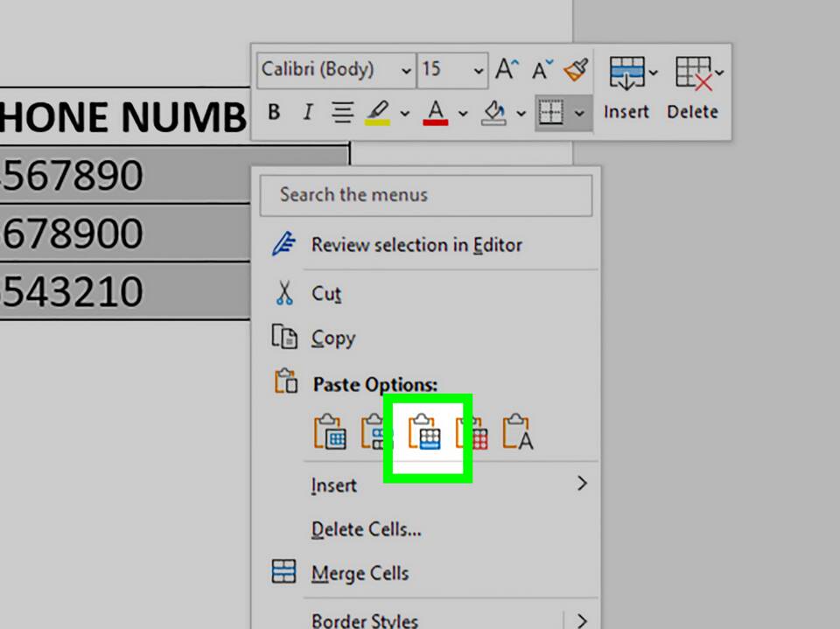Click the Search the menus field
840x629 pixels.
[426, 195]
